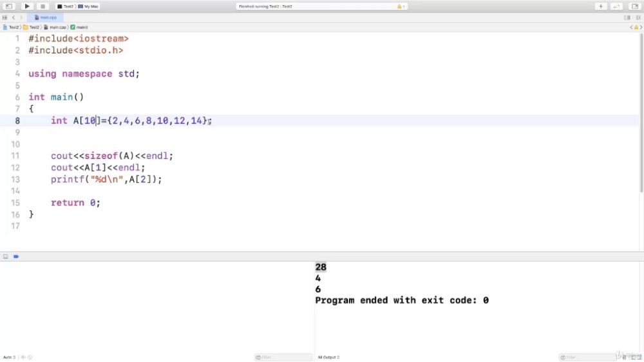The width and height of the screenshot is (644, 362).
Task: Click the return 0 line
Action: point(75,203)
